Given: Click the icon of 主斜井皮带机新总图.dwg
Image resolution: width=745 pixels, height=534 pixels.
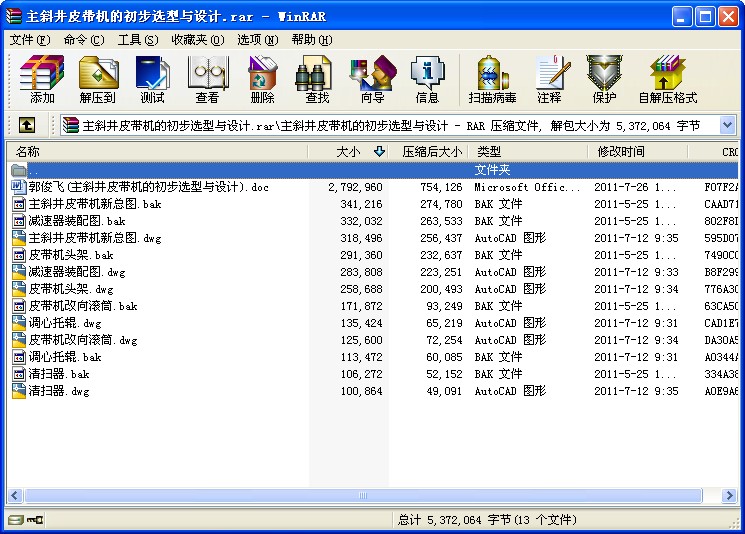Looking at the screenshot, I should 19,238.
